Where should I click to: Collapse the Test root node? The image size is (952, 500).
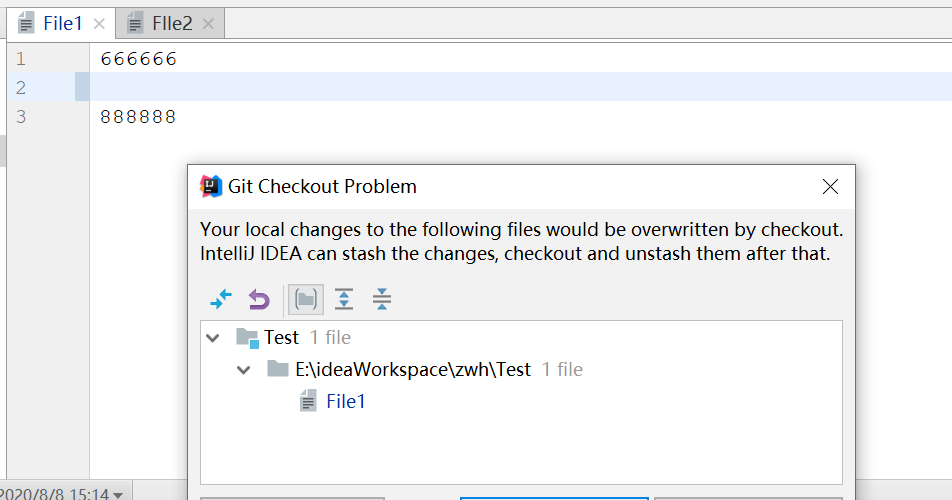click(212, 338)
